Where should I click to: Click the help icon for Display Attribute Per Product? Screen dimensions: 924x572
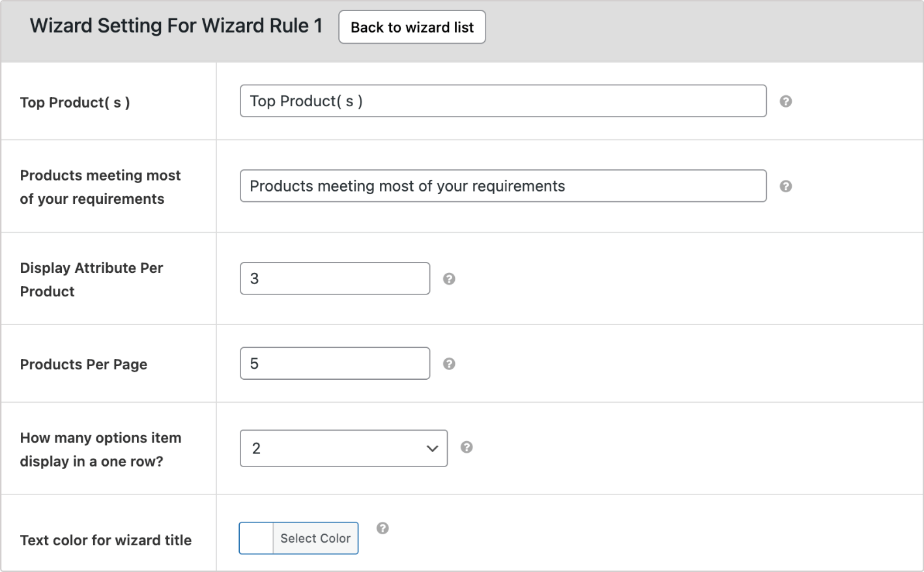(x=449, y=278)
